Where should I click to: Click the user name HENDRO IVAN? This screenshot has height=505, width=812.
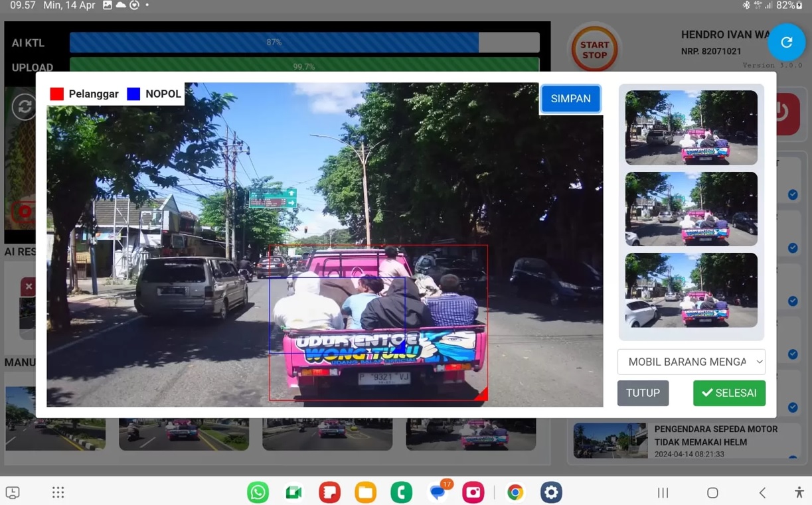[724, 35]
